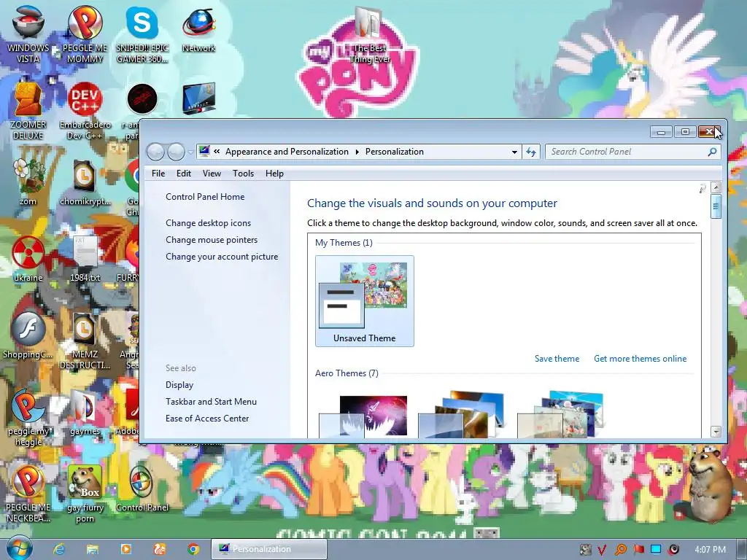Open the Tools menu

click(243, 174)
